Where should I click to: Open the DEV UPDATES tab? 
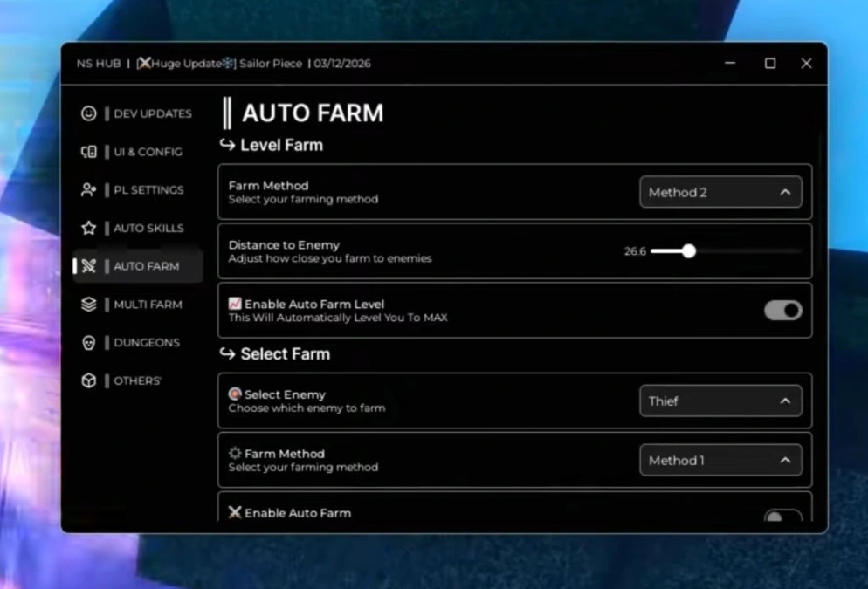point(138,113)
